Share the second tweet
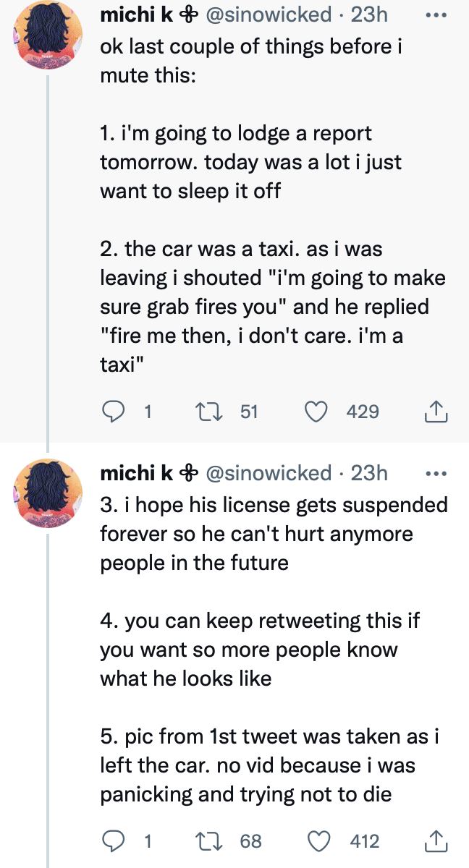 point(436,841)
